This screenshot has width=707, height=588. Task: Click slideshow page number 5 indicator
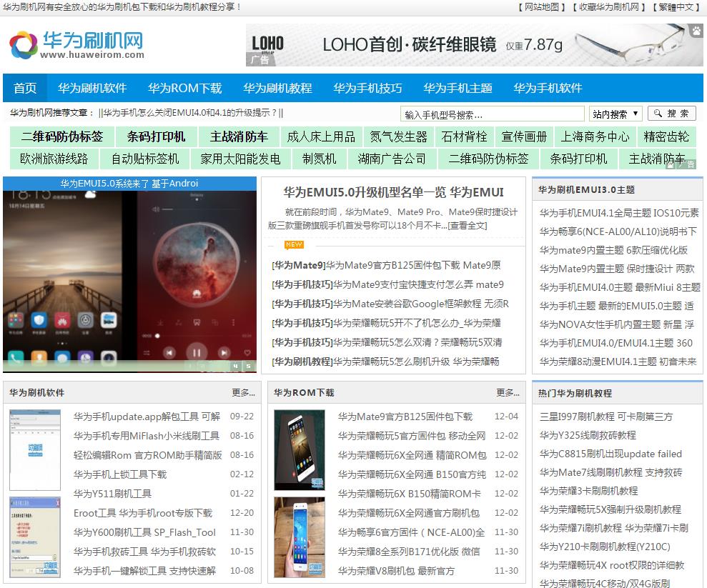[248, 367]
